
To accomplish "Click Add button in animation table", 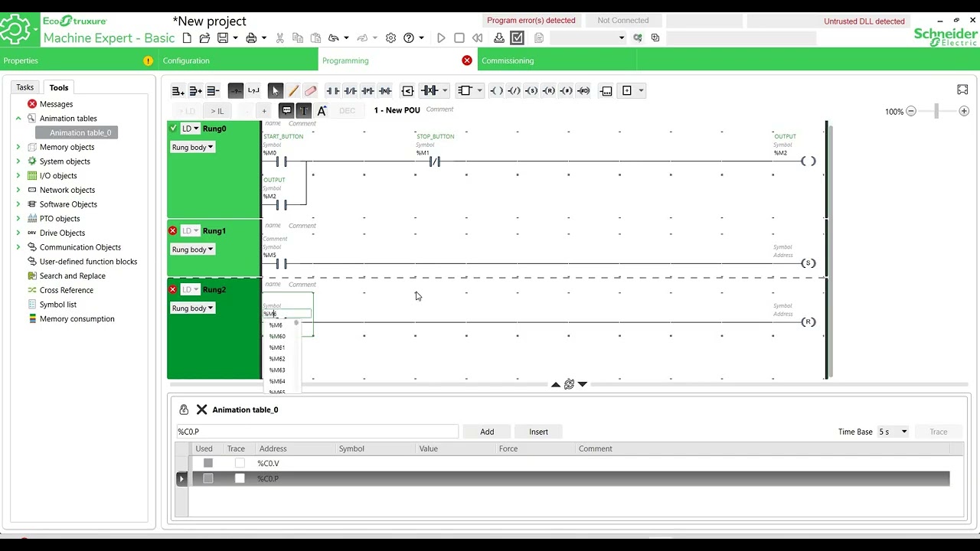I will point(487,432).
